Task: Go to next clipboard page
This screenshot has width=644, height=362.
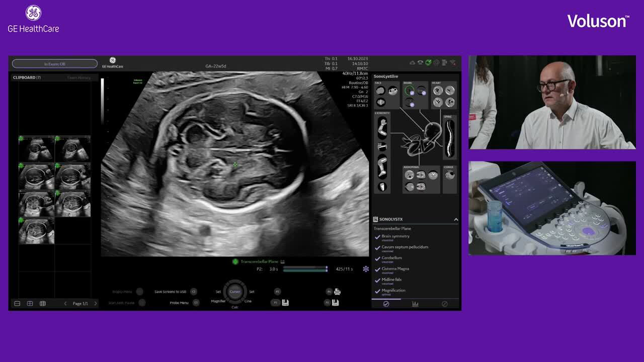Action: 96,304
